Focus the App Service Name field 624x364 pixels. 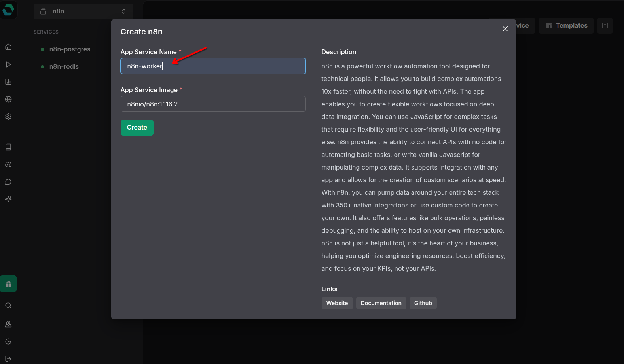coord(213,66)
